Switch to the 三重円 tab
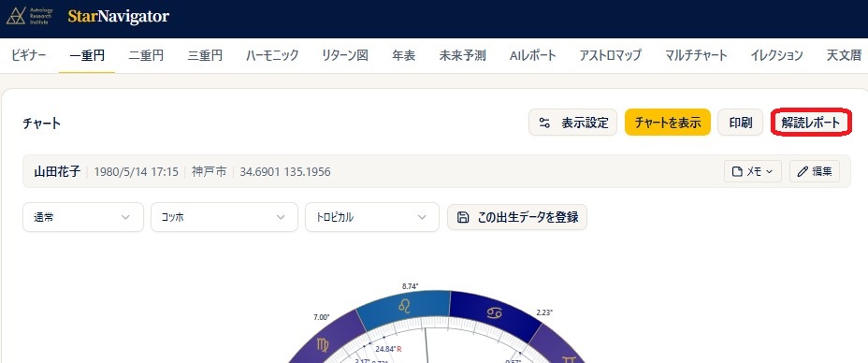Screen dimensions: 868x363 [x=205, y=55]
